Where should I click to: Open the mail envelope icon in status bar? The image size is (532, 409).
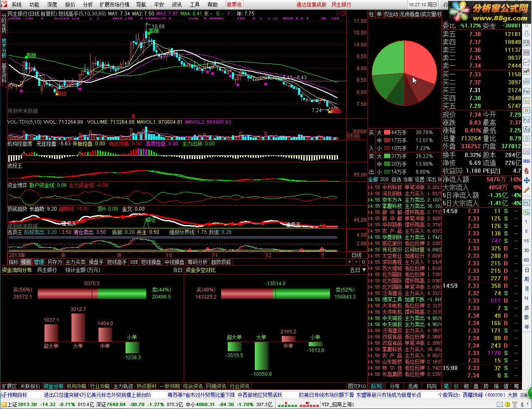pyautogui.click(x=500, y=404)
